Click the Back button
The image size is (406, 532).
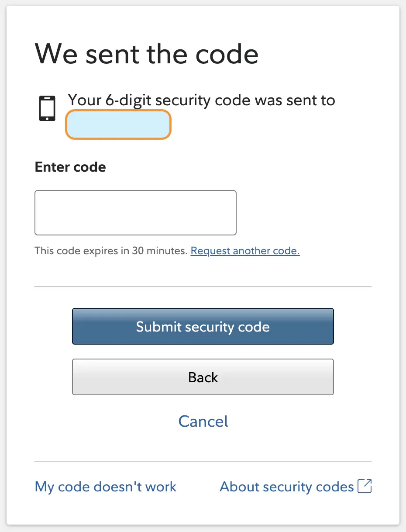[203, 377]
